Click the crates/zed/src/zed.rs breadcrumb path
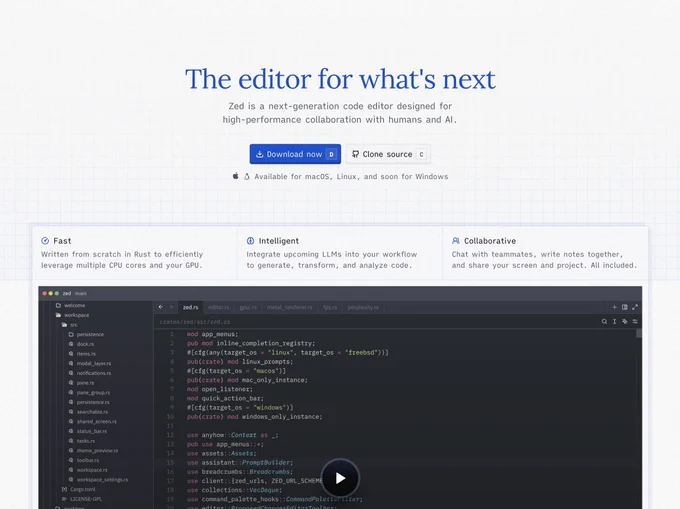680x509 pixels. [195, 322]
